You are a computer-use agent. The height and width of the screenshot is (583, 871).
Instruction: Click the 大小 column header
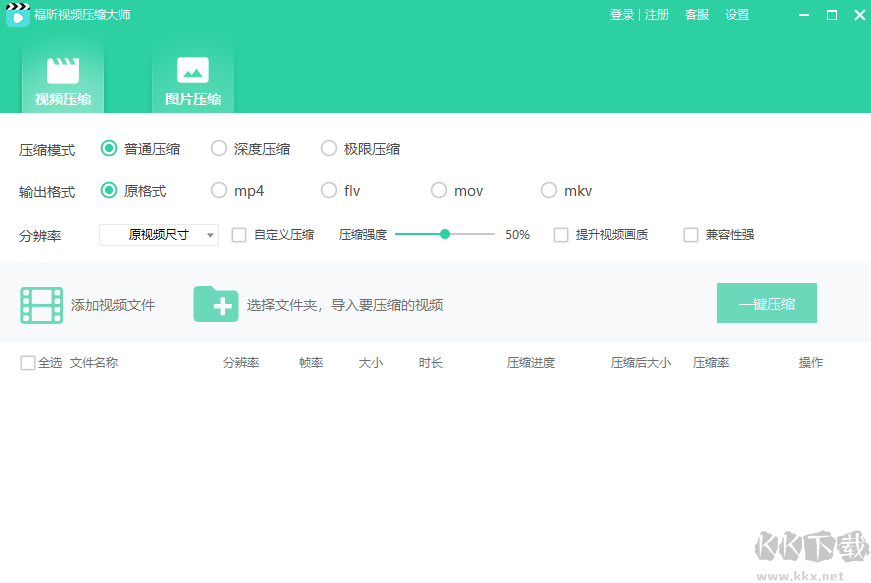click(371, 363)
